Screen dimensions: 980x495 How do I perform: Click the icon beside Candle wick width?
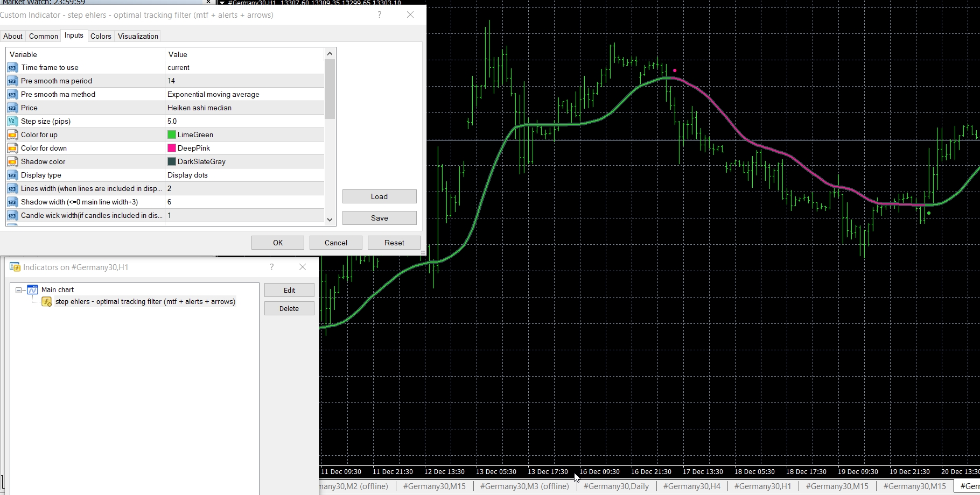click(x=12, y=216)
